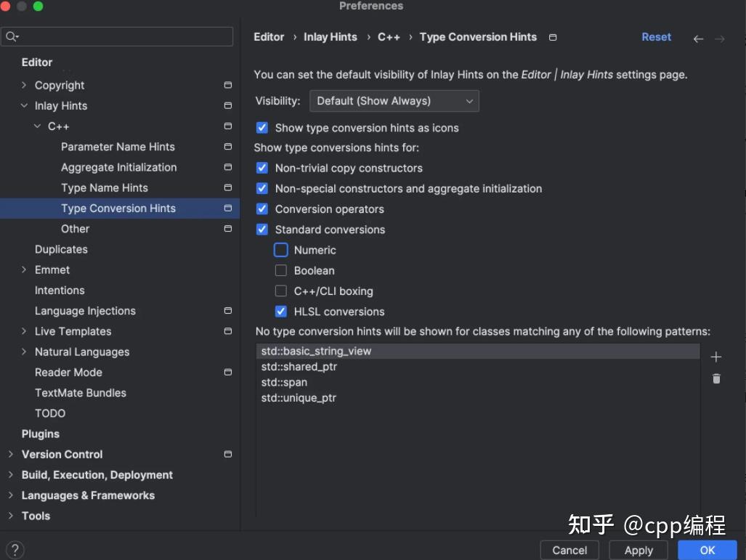The height and width of the screenshot is (560, 746).
Task: Enable the Numeric standard conversions checkbox
Action: pyautogui.click(x=281, y=250)
